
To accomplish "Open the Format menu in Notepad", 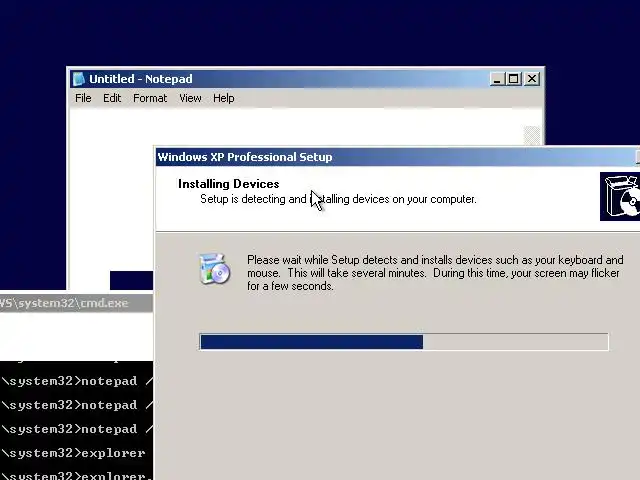I will tap(150, 98).
